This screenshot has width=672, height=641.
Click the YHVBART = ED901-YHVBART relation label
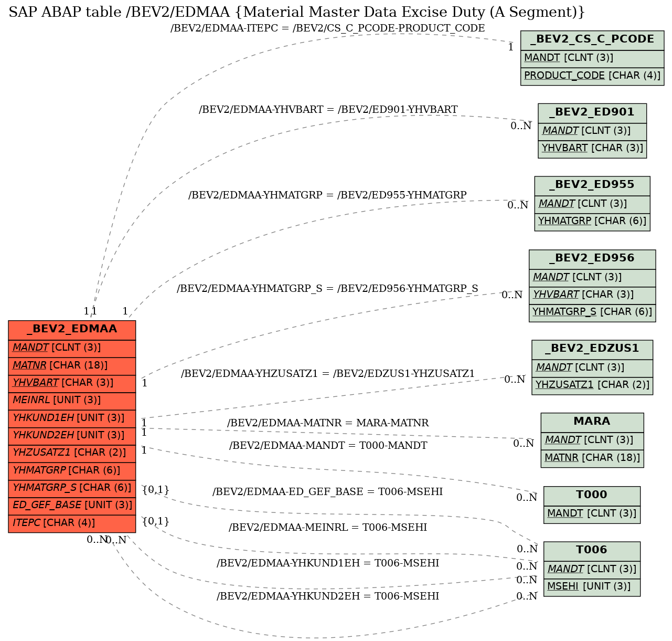(x=328, y=110)
